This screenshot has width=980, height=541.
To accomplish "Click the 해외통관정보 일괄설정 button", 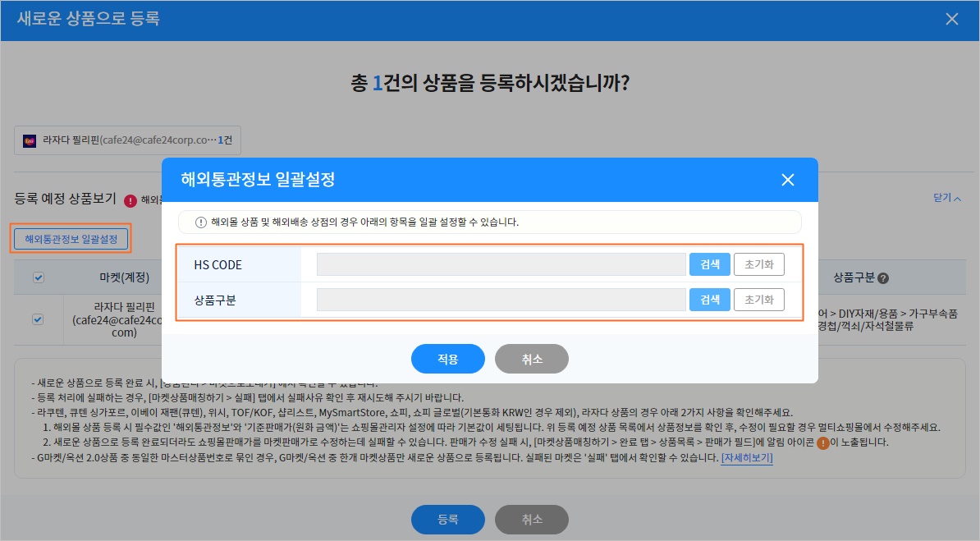I will coord(71,239).
